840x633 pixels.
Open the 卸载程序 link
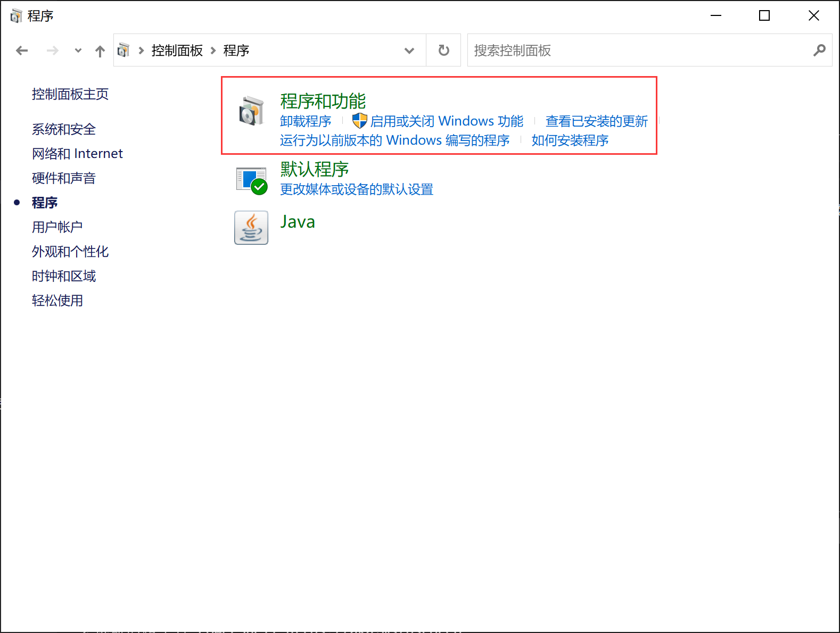tap(306, 121)
